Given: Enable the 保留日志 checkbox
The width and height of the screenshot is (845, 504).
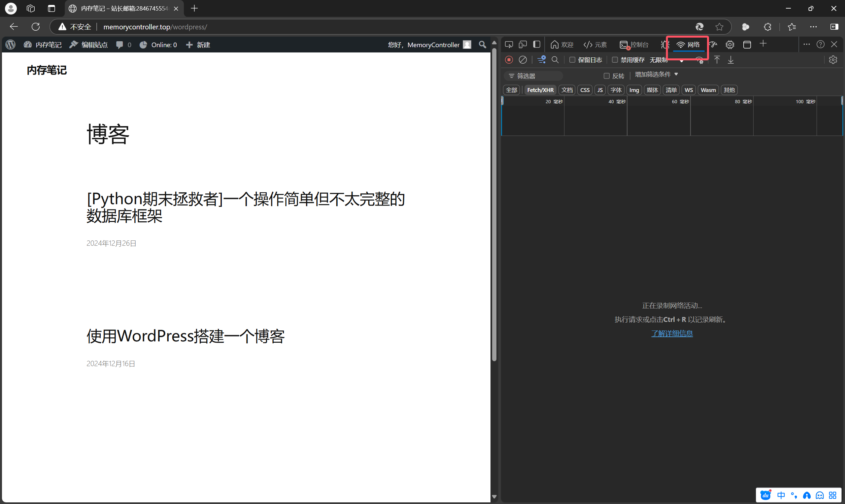Looking at the screenshot, I should pos(572,60).
